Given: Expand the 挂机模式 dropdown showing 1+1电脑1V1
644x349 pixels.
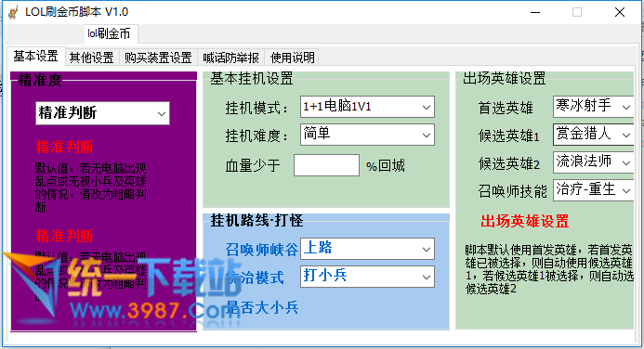Looking at the screenshot, I should (x=367, y=107).
